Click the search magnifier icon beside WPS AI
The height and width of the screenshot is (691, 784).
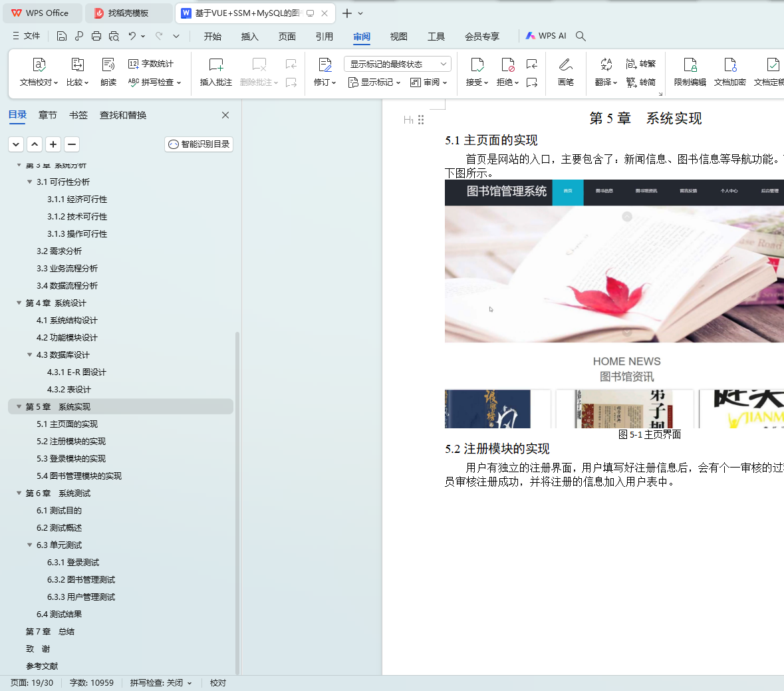[x=581, y=36]
